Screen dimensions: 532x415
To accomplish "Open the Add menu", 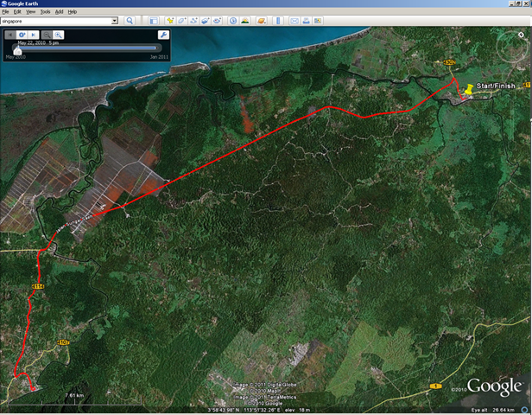I will coord(59,11).
